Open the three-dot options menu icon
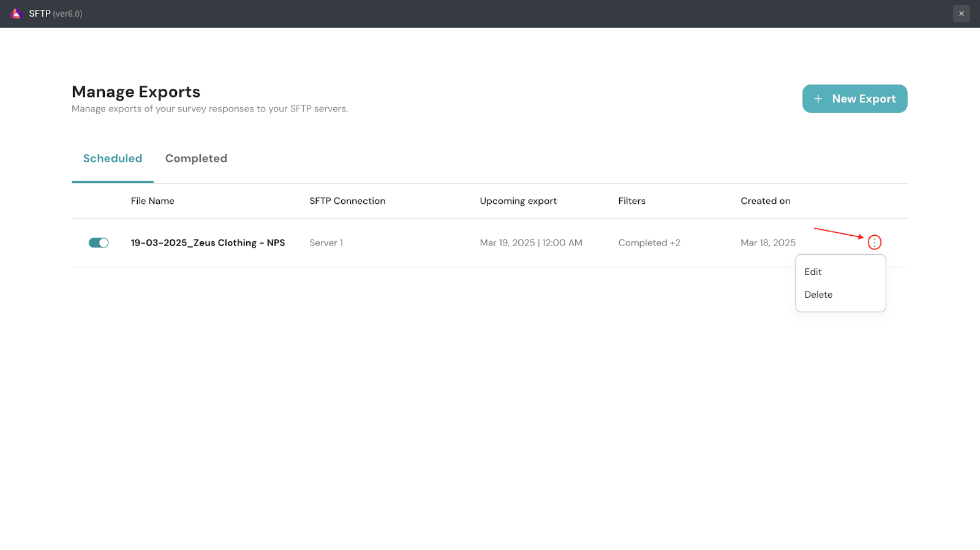980x550 pixels. (874, 243)
